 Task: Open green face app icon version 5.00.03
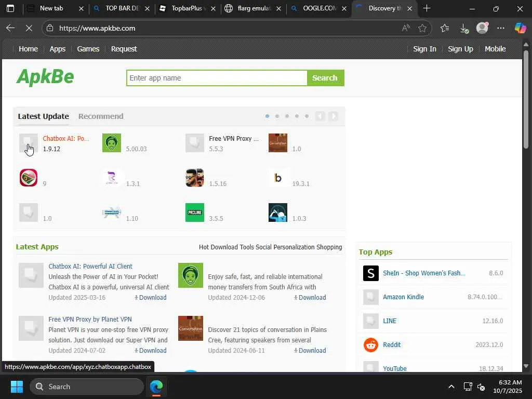point(112,143)
